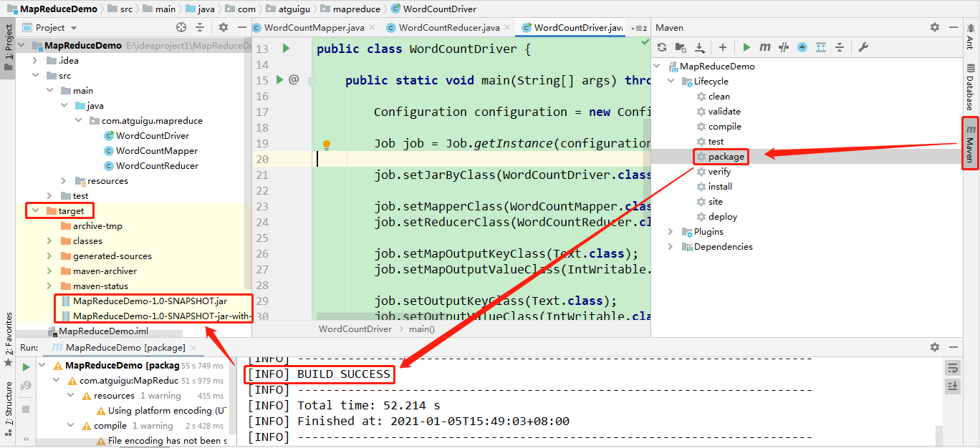The image size is (980, 448).
Task: Open the 2: Favorites side tab
Action: click(8, 339)
